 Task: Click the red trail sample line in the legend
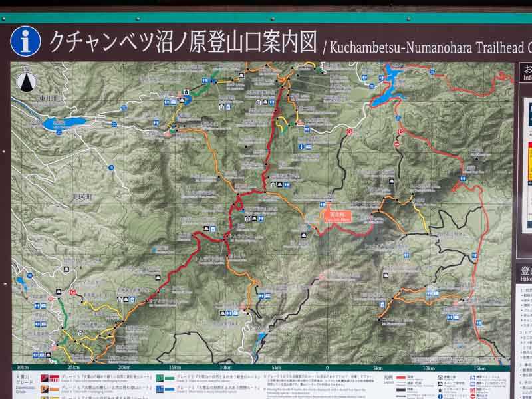click(402, 377)
